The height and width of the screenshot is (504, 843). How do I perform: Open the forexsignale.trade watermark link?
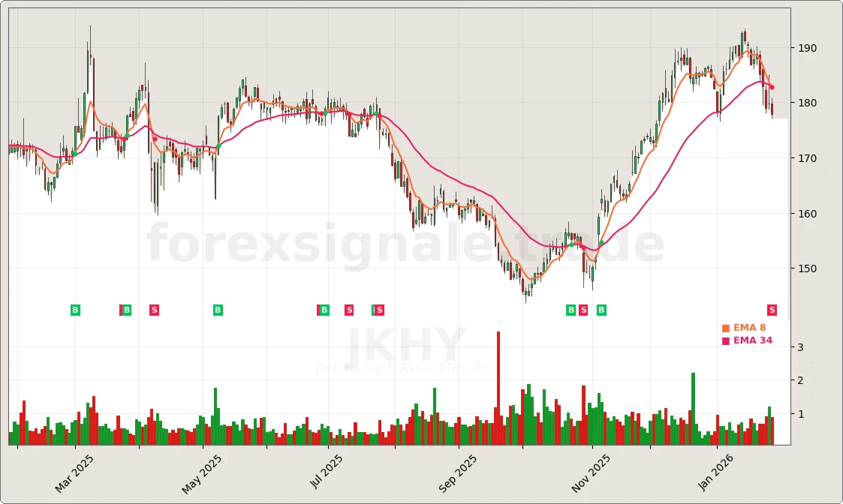coord(405,242)
